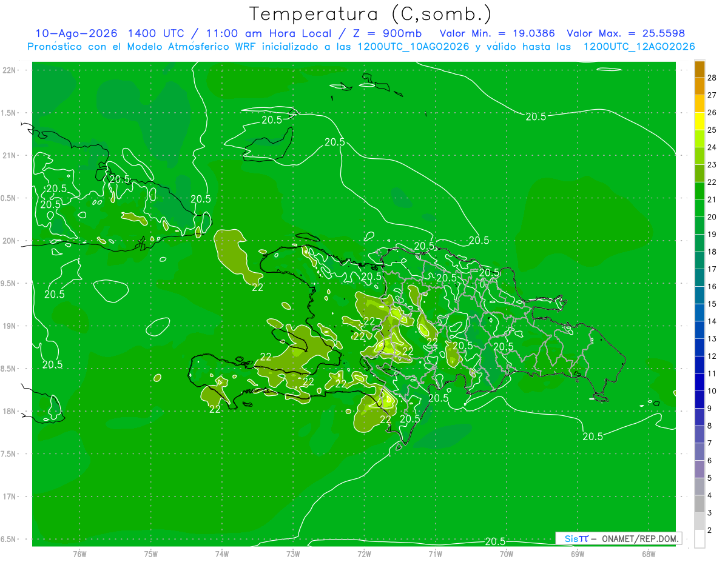Click latitude axis label "20N"
This screenshot has width=728, height=562.
(8, 241)
